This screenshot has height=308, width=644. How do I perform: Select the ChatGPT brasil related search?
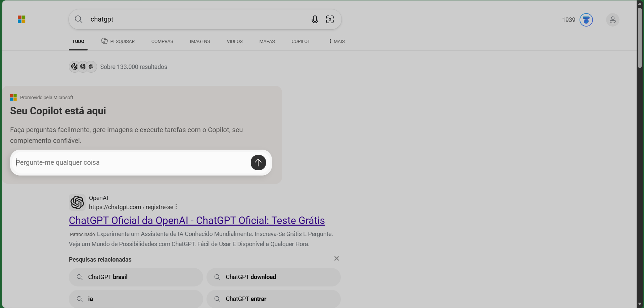point(136,277)
